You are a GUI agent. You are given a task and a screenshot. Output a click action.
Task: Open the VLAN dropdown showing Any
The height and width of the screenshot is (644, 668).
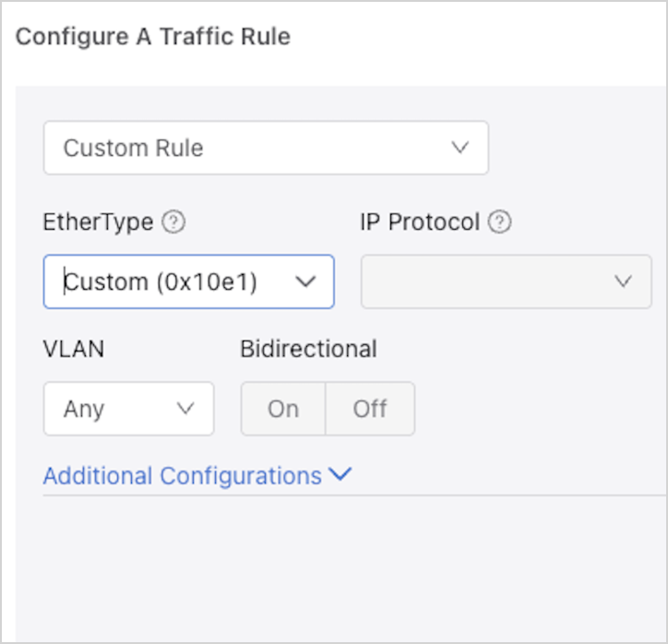tap(128, 408)
